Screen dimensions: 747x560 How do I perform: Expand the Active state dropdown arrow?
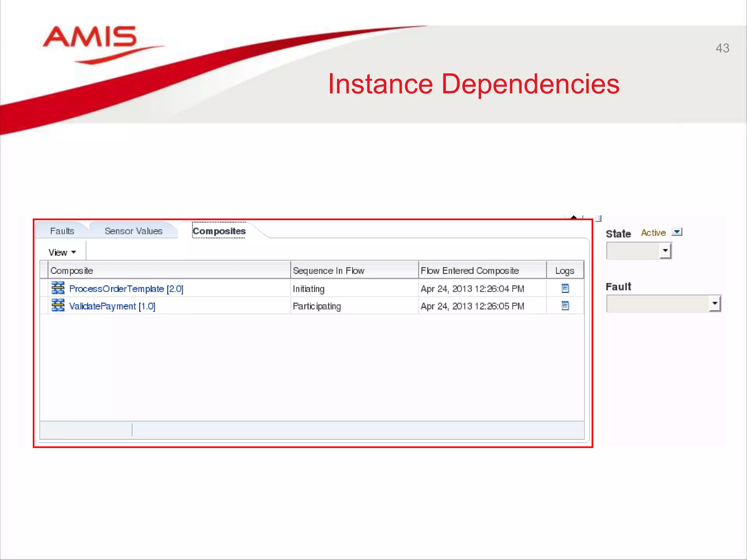click(677, 232)
